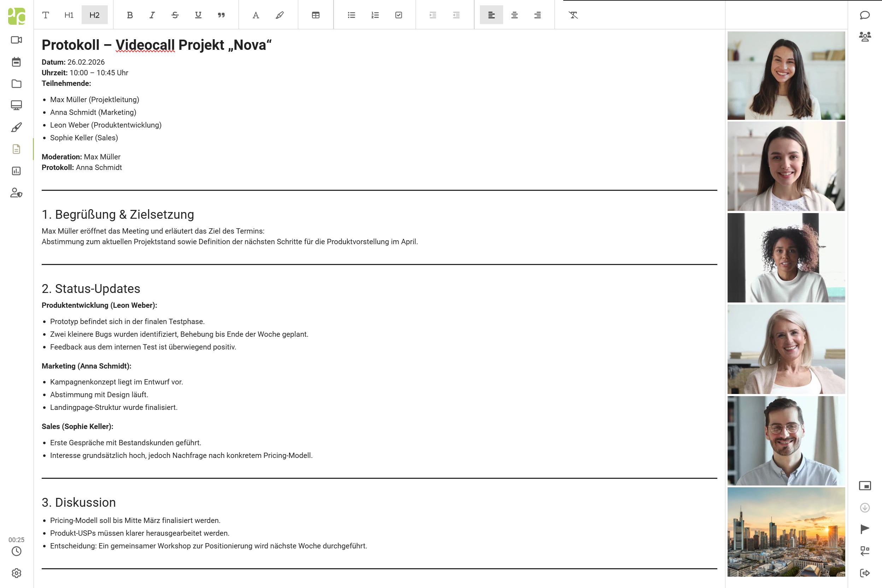Toggle bold formatting in toolbar
The image size is (882, 588).
pyautogui.click(x=130, y=15)
